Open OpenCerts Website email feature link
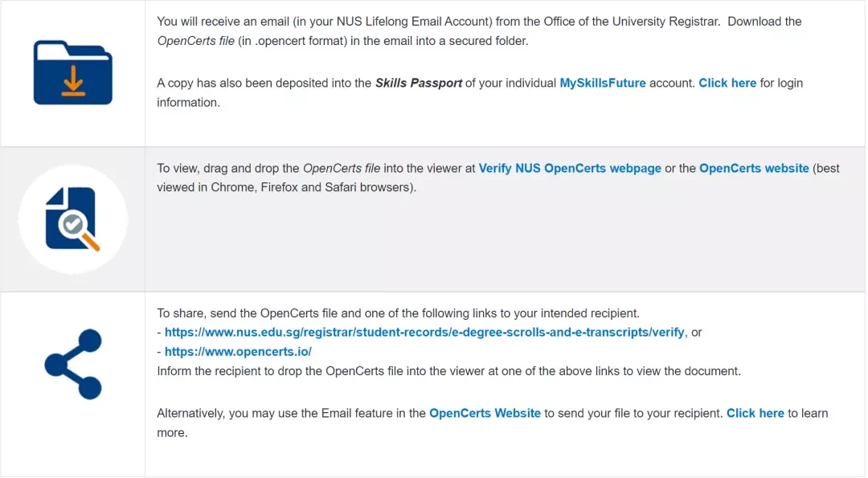Viewport: 868px width, 478px height. point(485,413)
